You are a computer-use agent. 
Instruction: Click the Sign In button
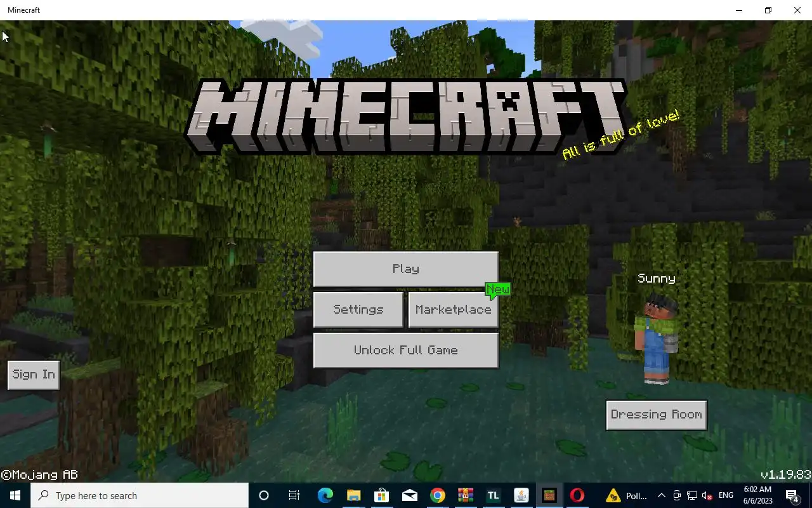(34, 375)
